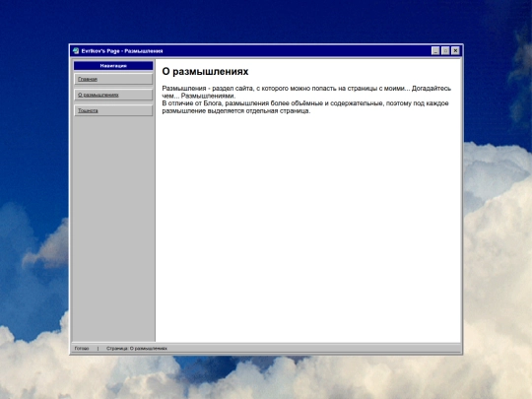Click the О размышлениях page heading
The width and height of the screenshot is (532, 399).
click(205, 71)
